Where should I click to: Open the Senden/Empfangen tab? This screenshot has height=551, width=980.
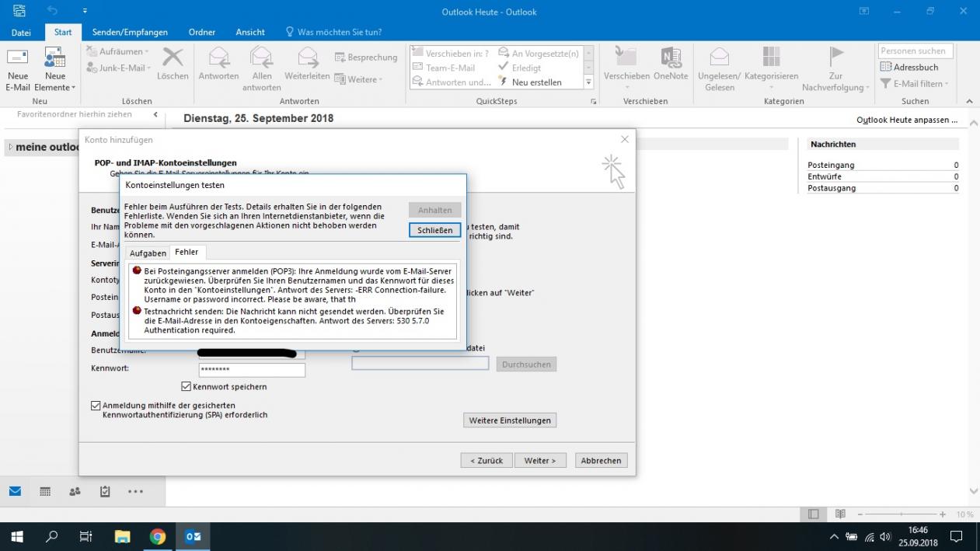(130, 32)
